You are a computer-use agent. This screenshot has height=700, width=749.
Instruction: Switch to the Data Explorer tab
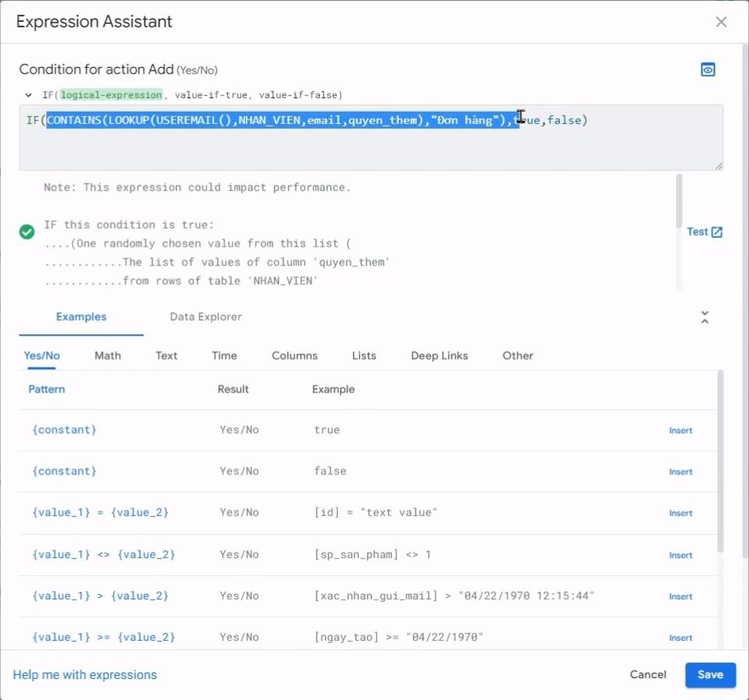tap(206, 317)
